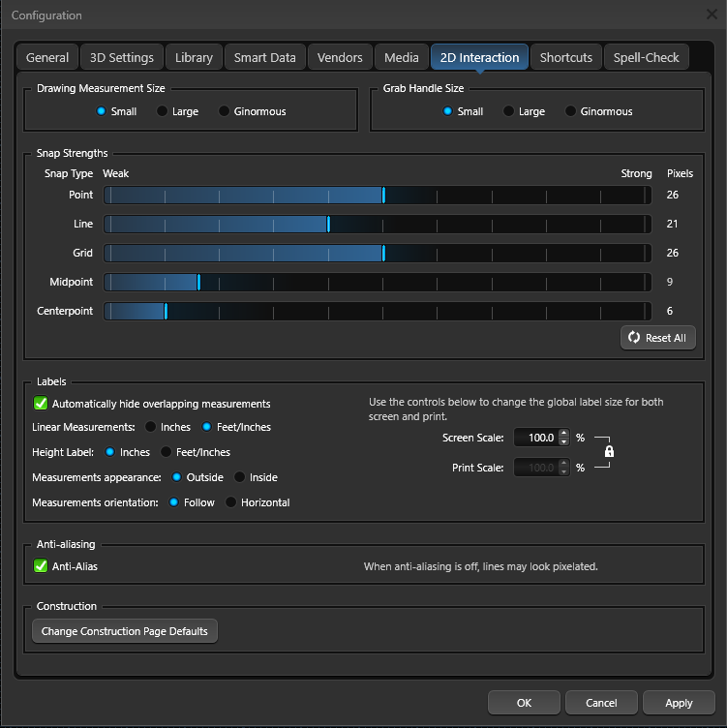Select the Vendors tab
This screenshot has width=727, height=728.
click(x=340, y=57)
